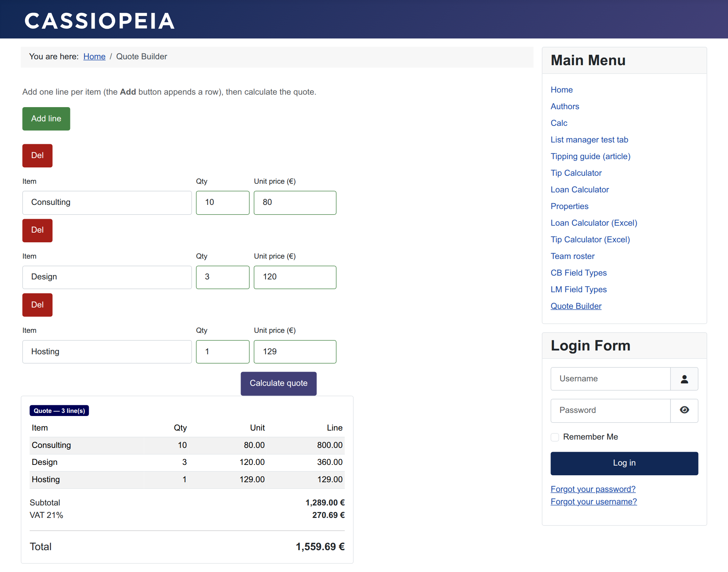Click the Hosting unit price field
Image resolution: width=728 pixels, height=572 pixels.
[295, 352]
